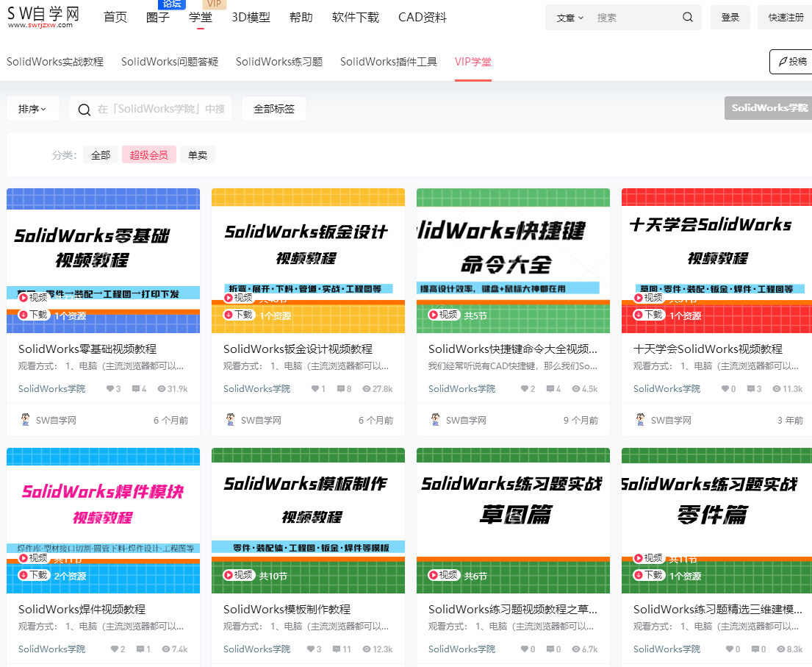Image resolution: width=812 pixels, height=667 pixels.
Task: Switch to SolidWorks问题答疑 tab
Action: coord(169,62)
